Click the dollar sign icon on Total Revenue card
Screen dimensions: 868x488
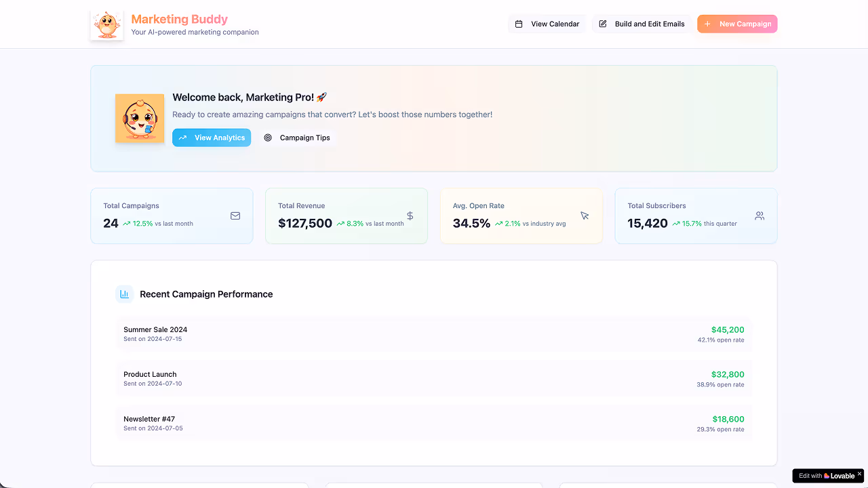[410, 216]
